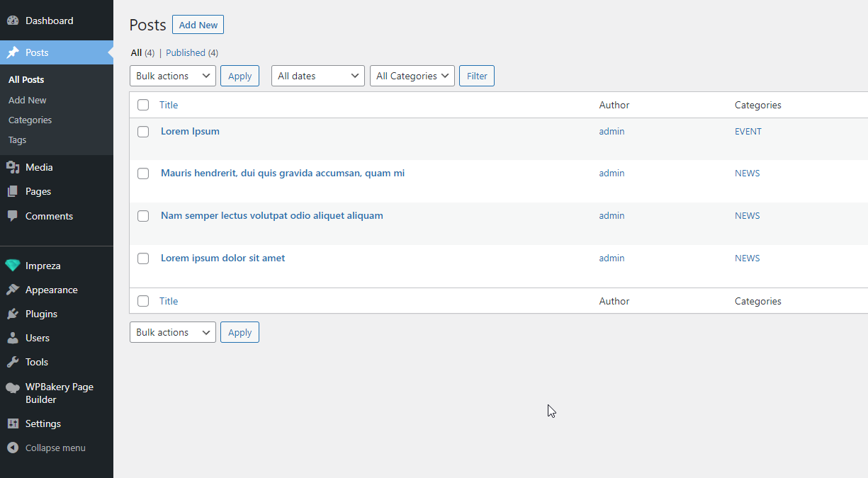Tick the Nam semper lectus post checkbox
868x478 pixels.
click(143, 216)
